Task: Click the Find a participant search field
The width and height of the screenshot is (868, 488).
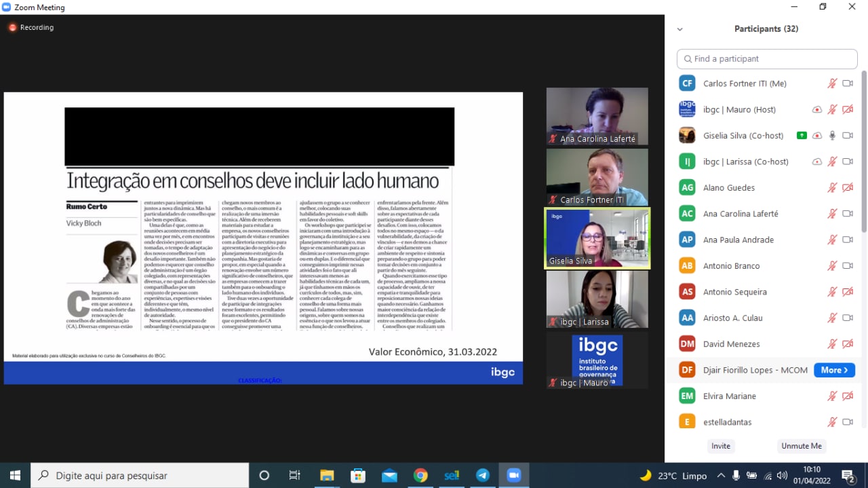Action: 767,59
